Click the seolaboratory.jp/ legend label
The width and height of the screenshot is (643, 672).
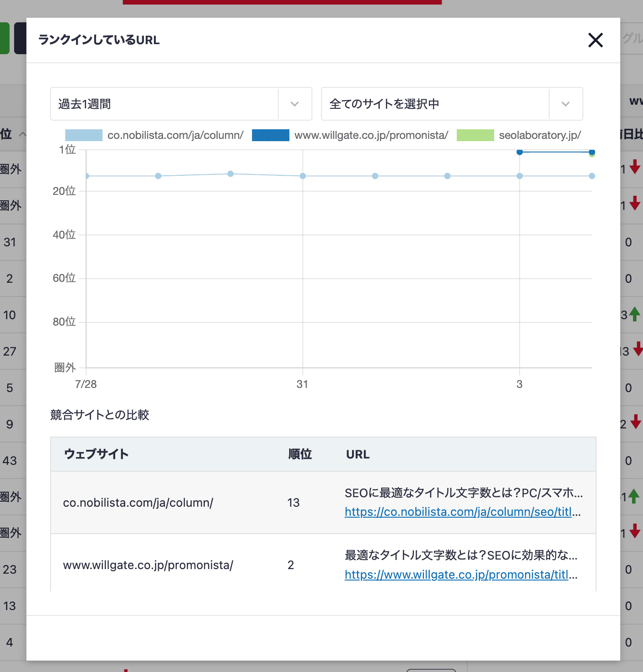540,135
